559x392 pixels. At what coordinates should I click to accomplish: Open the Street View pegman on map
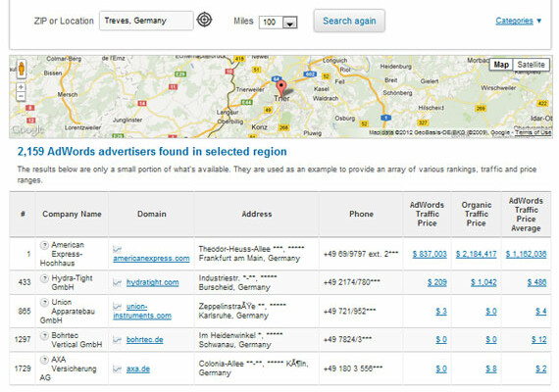coord(22,69)
